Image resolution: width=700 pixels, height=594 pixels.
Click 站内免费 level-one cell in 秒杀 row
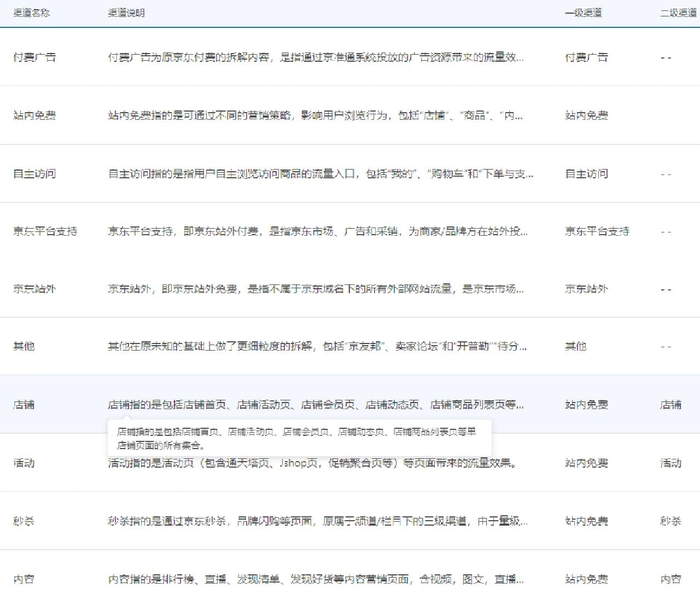click(x=586, y=521)
